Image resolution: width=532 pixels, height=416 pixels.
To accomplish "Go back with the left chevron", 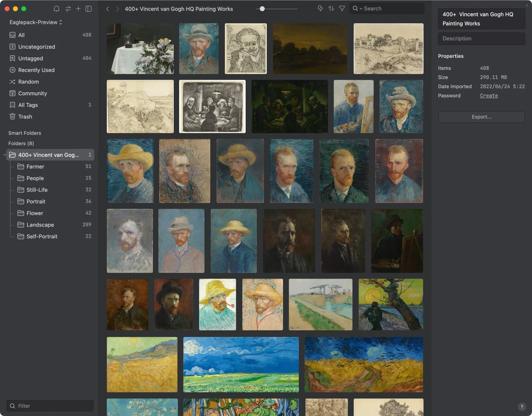I will pos(108,9).
